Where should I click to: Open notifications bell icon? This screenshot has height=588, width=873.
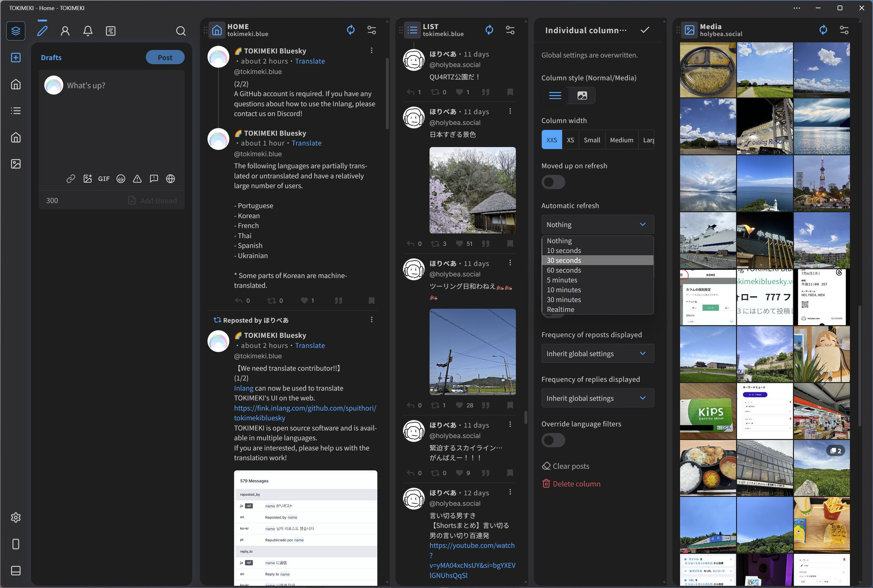[88, 31]
